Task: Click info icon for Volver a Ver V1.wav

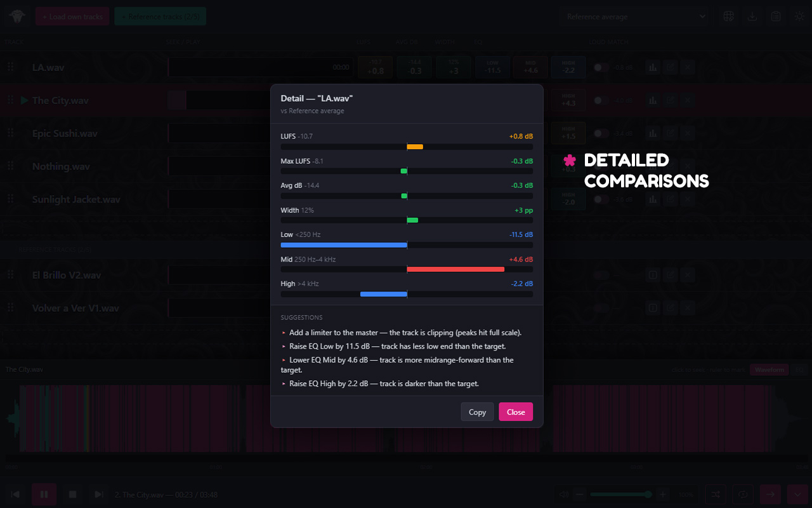Action: tap(653, 309)
